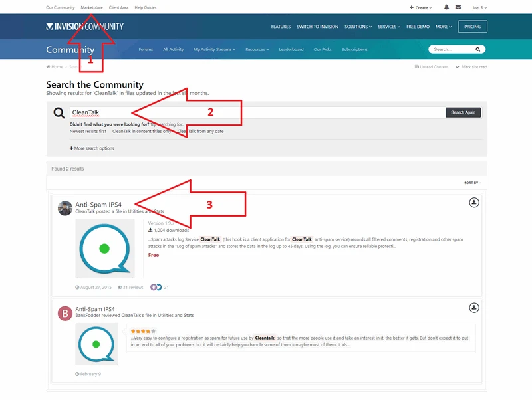Click Mark site read link
Screen dimensions: 532x400
pos(471,67)
